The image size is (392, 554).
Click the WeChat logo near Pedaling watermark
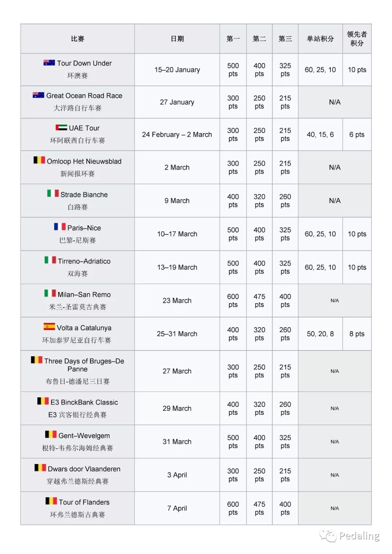point(328,536)
